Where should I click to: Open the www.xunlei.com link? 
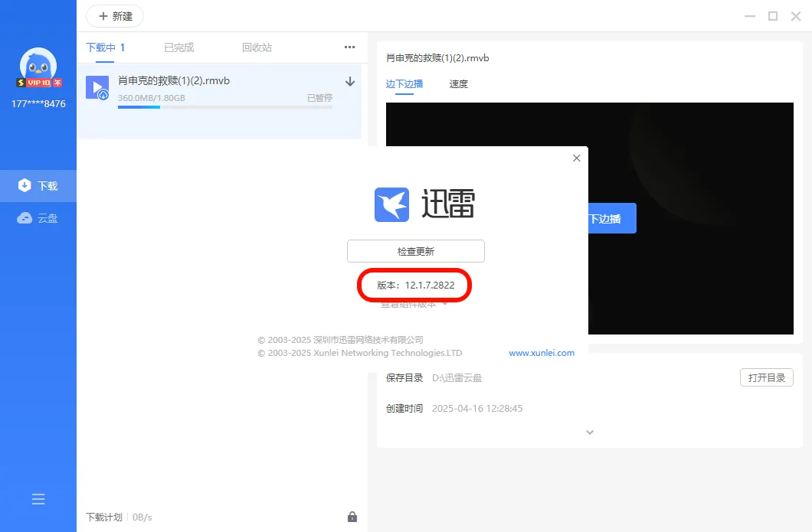tap(542, 353)
